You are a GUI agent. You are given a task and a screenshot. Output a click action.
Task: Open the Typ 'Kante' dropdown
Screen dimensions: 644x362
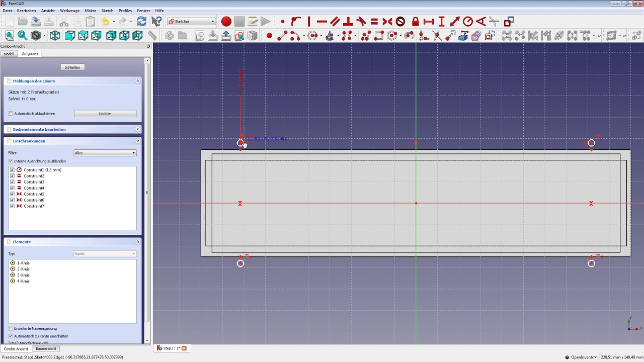pos(105,254)
